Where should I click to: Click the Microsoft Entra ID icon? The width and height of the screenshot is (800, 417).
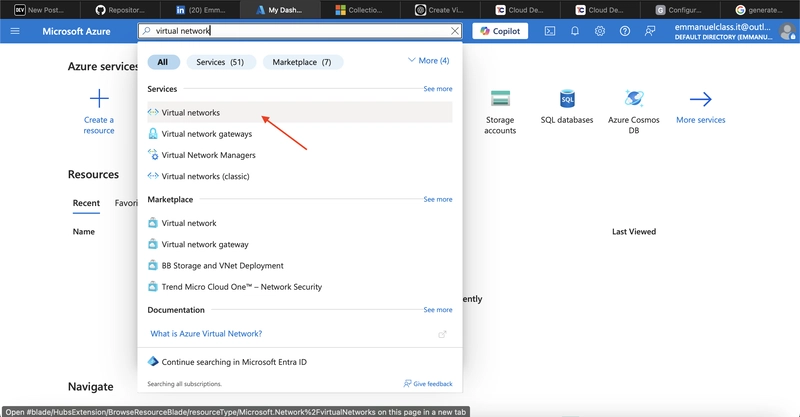click(x=153, y=361)
